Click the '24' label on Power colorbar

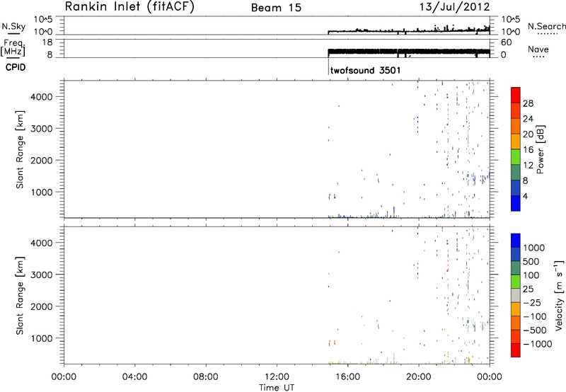(529, 119)
